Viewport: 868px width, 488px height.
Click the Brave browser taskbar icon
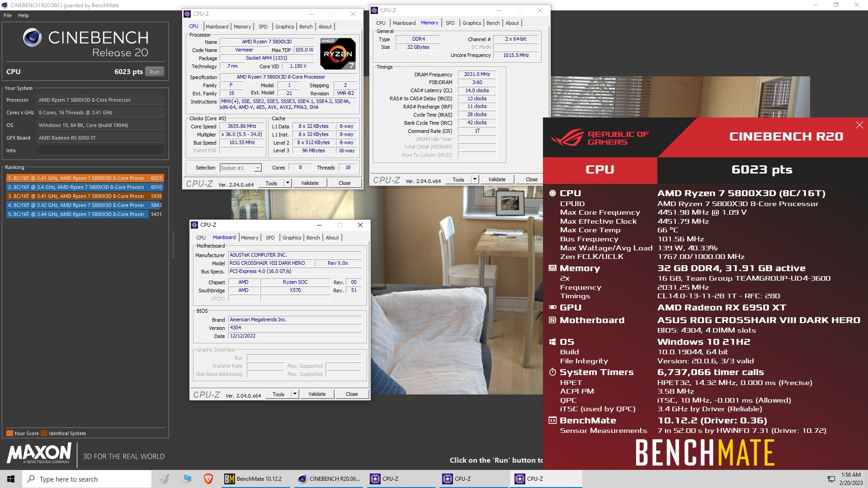(208, 479)
